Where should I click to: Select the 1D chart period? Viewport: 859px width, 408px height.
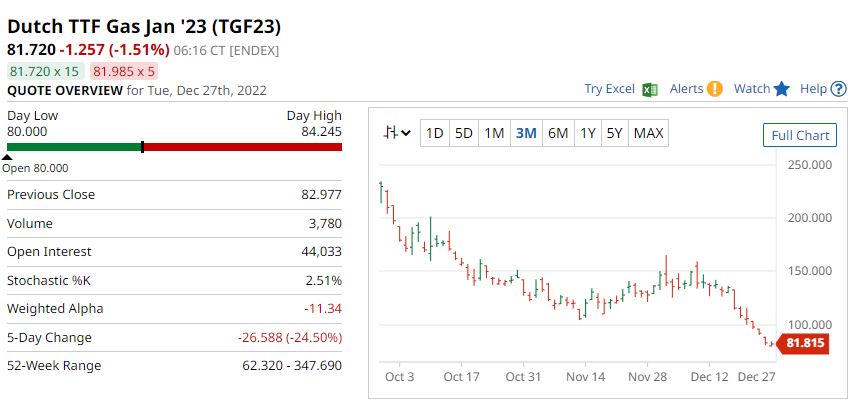tap(434, 133)
